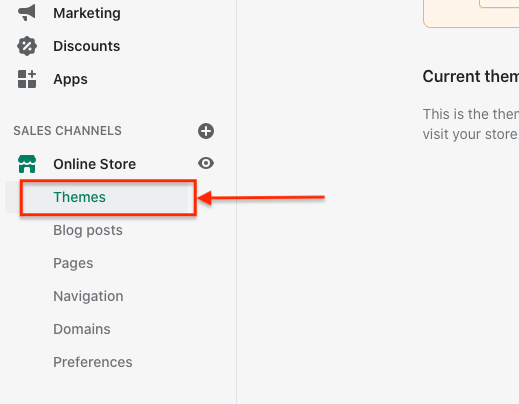This screenshot has width=519, height=404.
Task: Go to the Discounts section label
Action: click(x=87, y=46)
